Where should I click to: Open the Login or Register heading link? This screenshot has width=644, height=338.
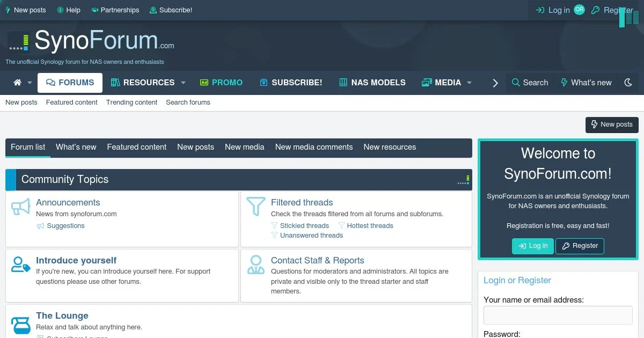(517, 280)
